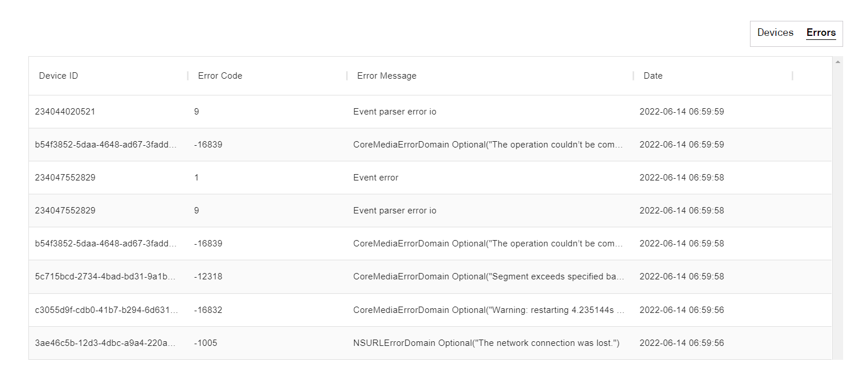Image resolution: width=868 pixels, height=365 pixels.
Task: Sort by the Device ID column header
Action: pyautogui.click(x=58, y=76)
